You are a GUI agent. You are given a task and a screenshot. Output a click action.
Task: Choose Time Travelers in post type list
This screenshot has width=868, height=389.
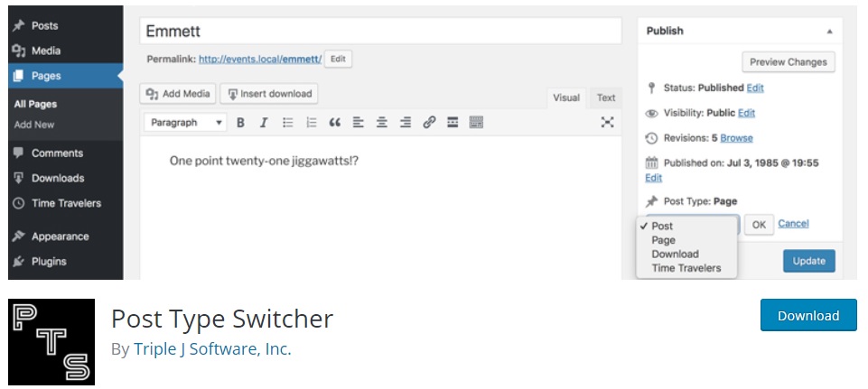click(x=686, y=268)
